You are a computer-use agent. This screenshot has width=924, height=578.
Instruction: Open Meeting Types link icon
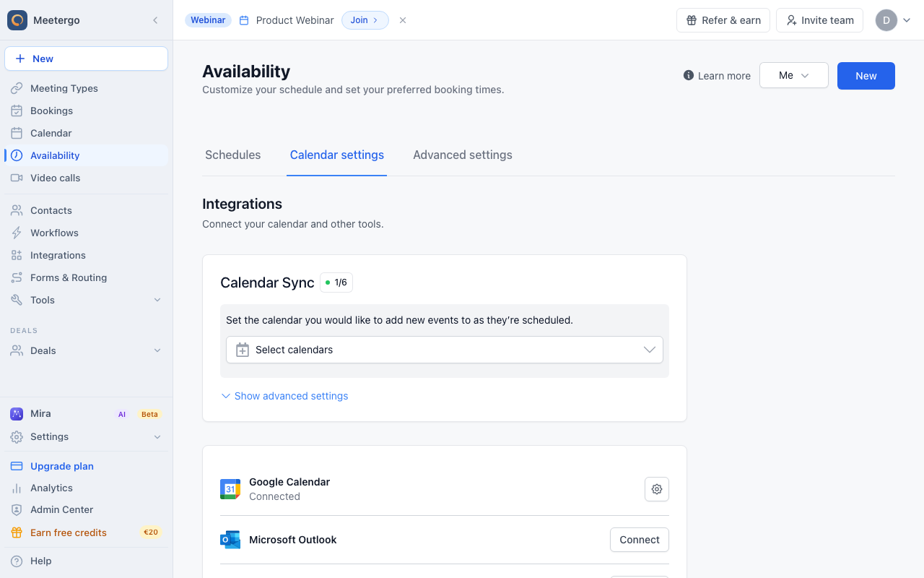click(17, 88)
